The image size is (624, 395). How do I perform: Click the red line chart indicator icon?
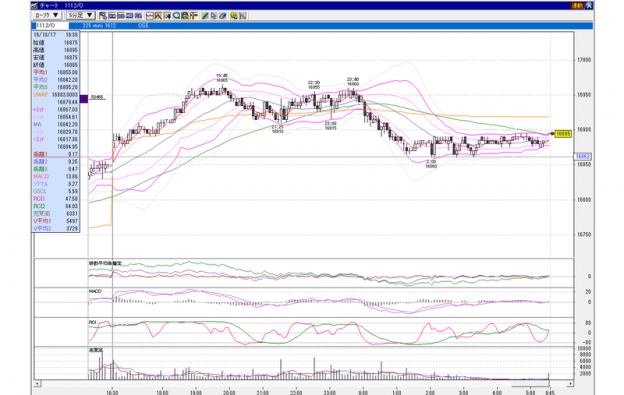point(150,16)
